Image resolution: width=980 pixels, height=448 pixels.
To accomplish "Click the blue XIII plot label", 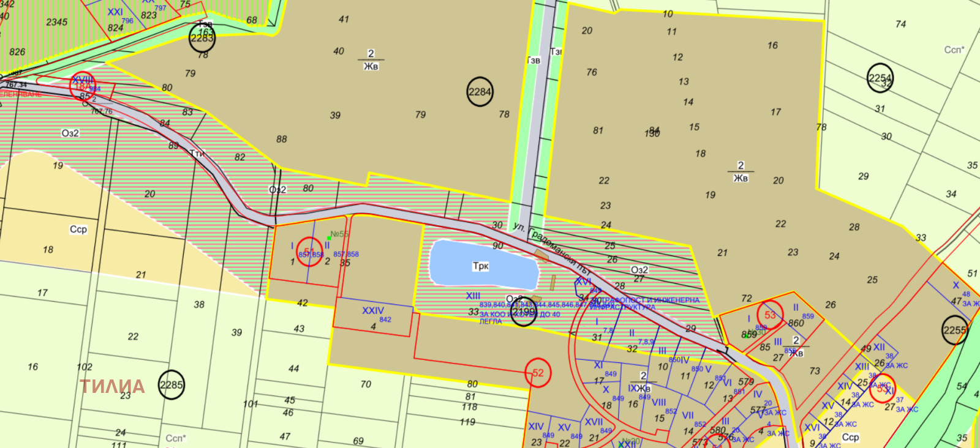I will 473,296.
